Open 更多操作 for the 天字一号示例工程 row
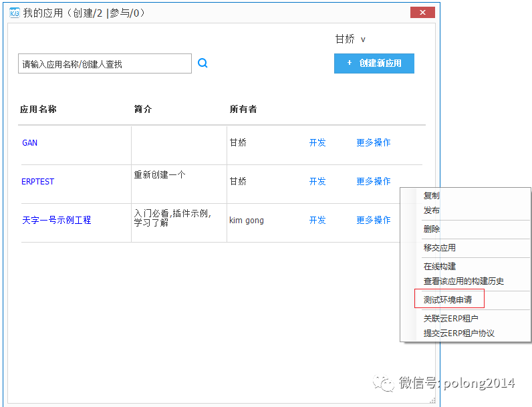Screen dimensions: 532x407 374,220
